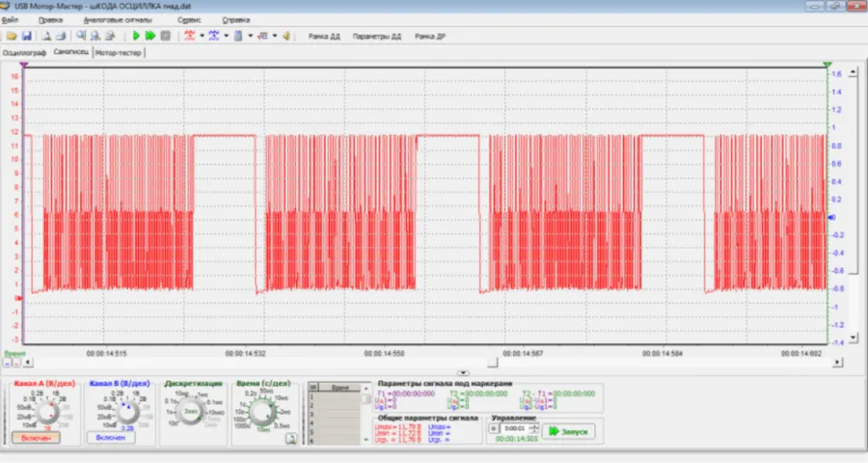Click the first magnifier zoom icon

click(x=81, y=36)
